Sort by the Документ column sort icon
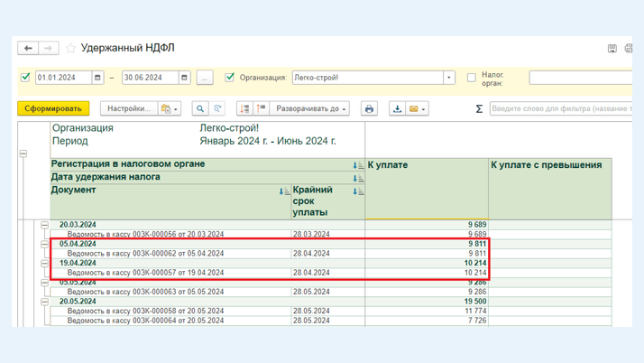 click(283, 191)
